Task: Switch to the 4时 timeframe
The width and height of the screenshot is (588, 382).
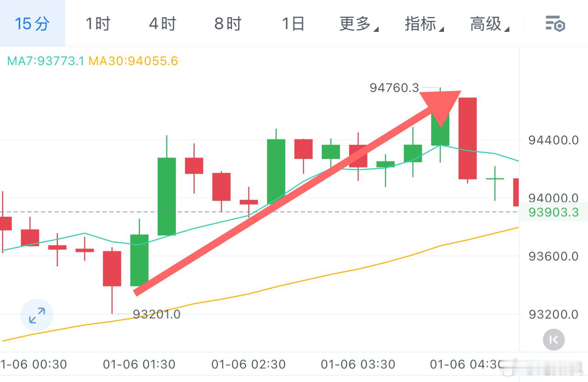Action: click(162, 24)
